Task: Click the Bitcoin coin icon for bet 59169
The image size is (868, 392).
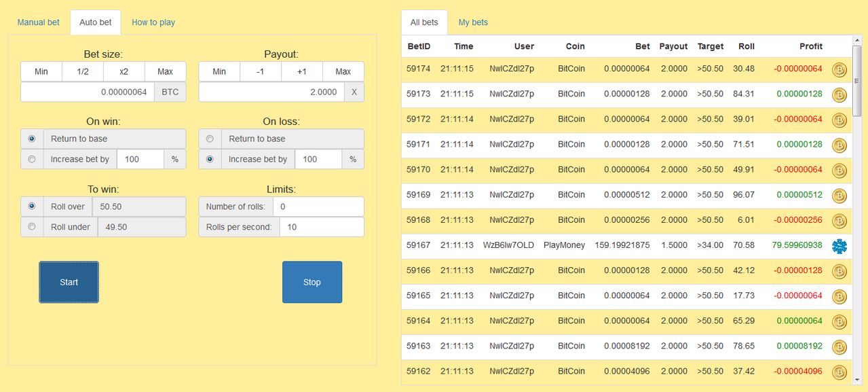Action: (x=839, y=196)
